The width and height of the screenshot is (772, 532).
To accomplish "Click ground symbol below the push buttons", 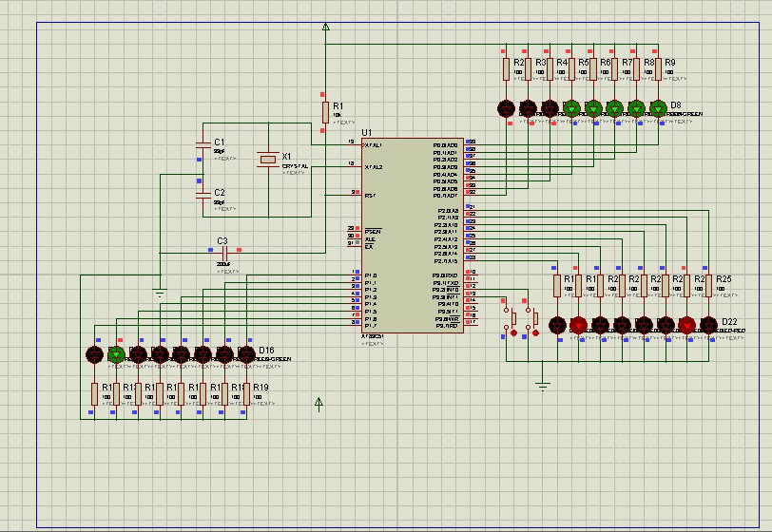I will coord(543,385).
